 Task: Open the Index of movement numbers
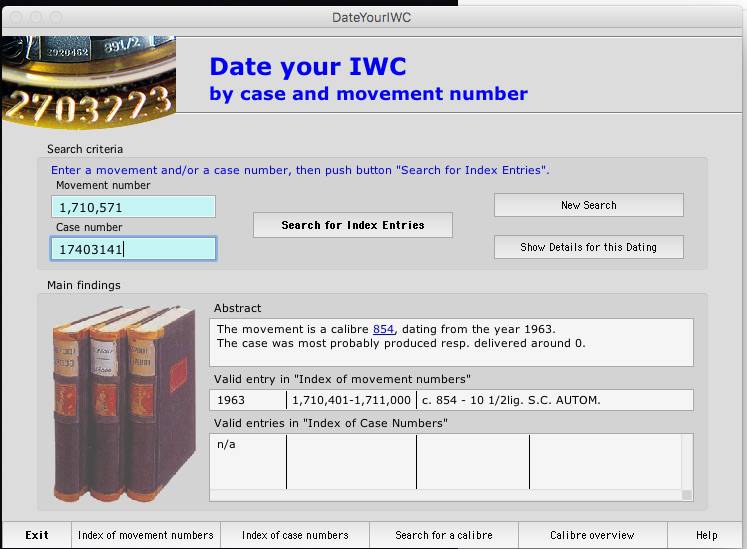[146, 535]
